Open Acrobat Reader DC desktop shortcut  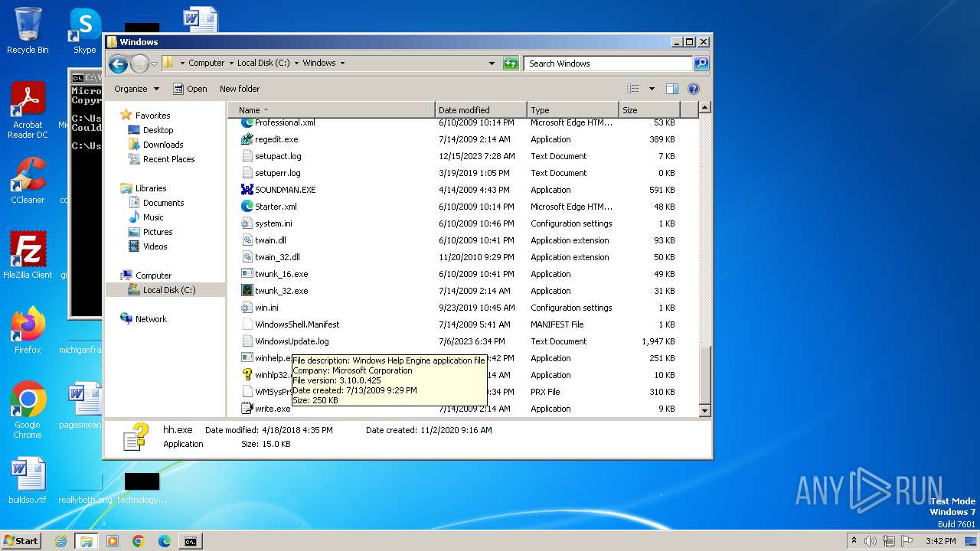coord(28,111)
